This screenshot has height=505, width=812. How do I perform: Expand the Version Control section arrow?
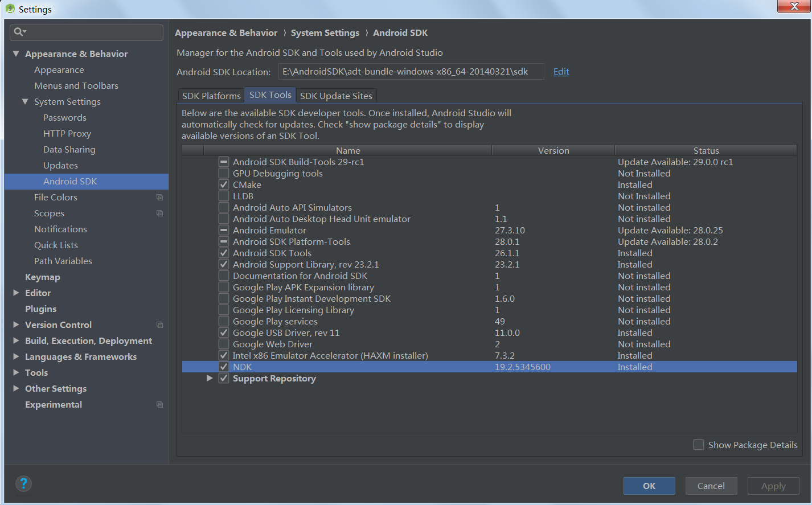16,325
